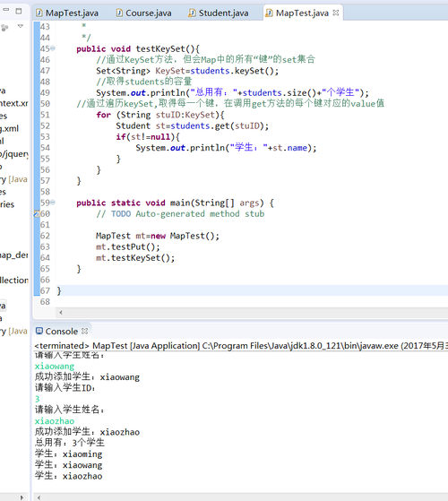The height and width of the screenshot is (501, 448).
Task: Open the Course.java editor tab
Action: coord(143,13)
